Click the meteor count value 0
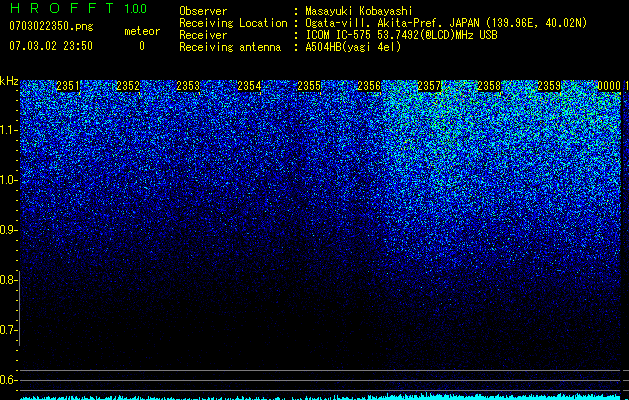The image size is (629, 400). click(x=142, y=46)
